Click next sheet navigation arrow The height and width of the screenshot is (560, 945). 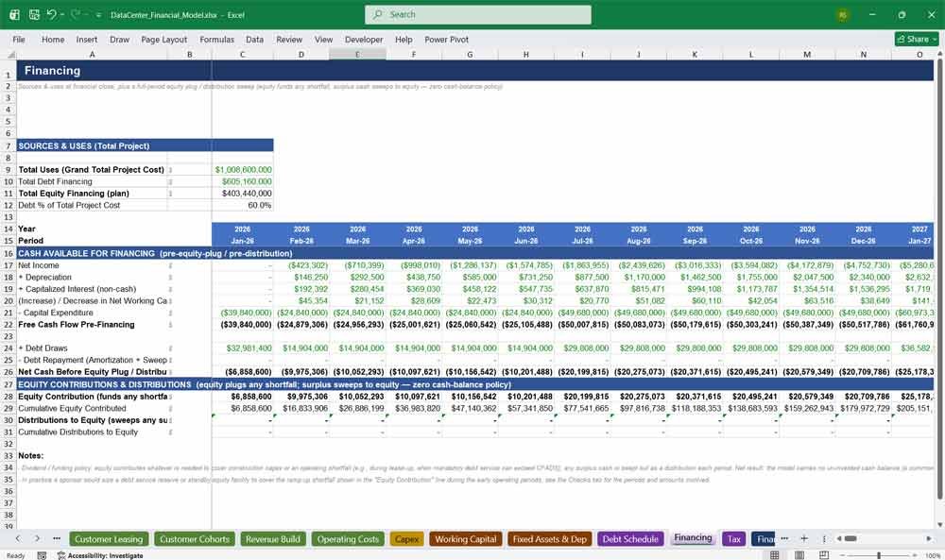coord(38,538)
